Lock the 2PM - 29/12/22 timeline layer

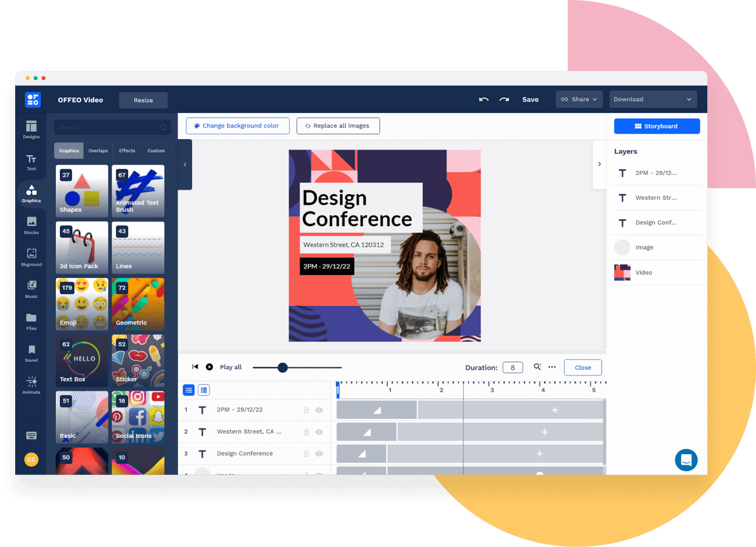306,410
